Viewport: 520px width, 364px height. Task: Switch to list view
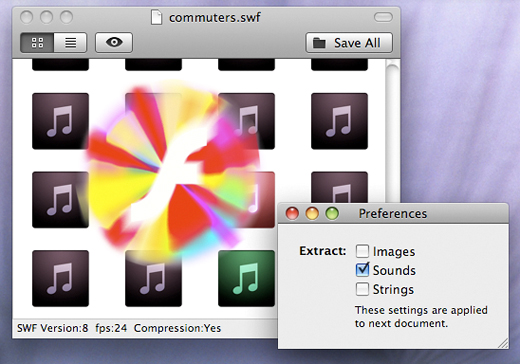pos(70,43)
